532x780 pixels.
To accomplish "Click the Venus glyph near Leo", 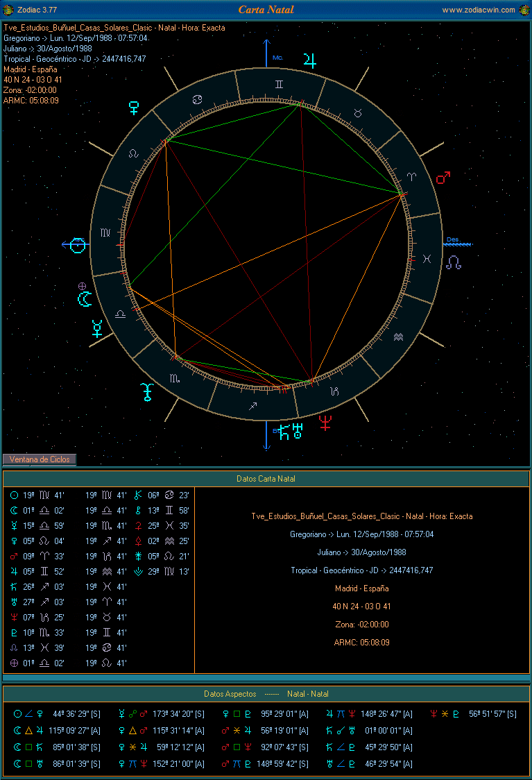I will (134, 108).
